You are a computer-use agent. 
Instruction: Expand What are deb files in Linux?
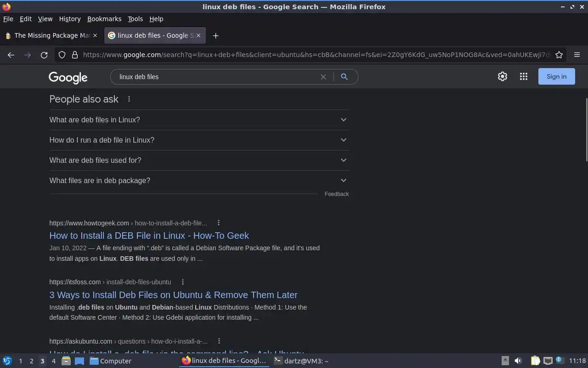(199, 120)
